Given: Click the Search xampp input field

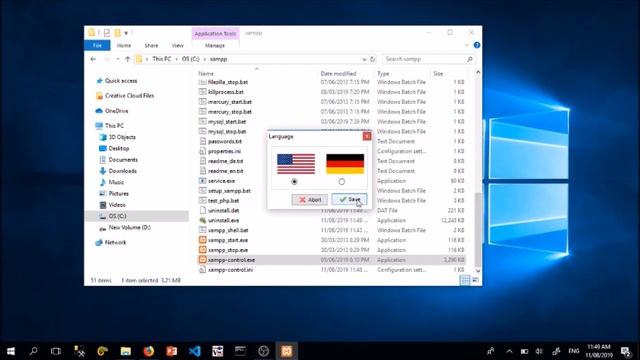Looking at the screenshot, I should pyautogui.click(x=429, y=59).
